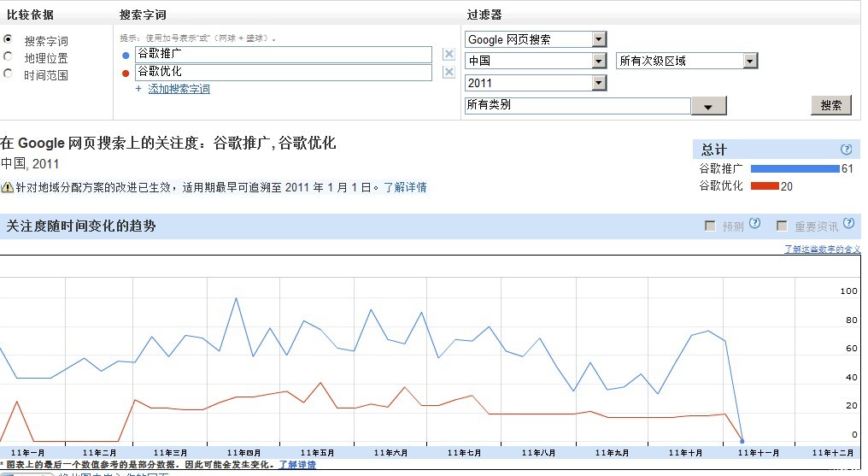Click the 中国, 2011 subtitle text

point(30,164)
